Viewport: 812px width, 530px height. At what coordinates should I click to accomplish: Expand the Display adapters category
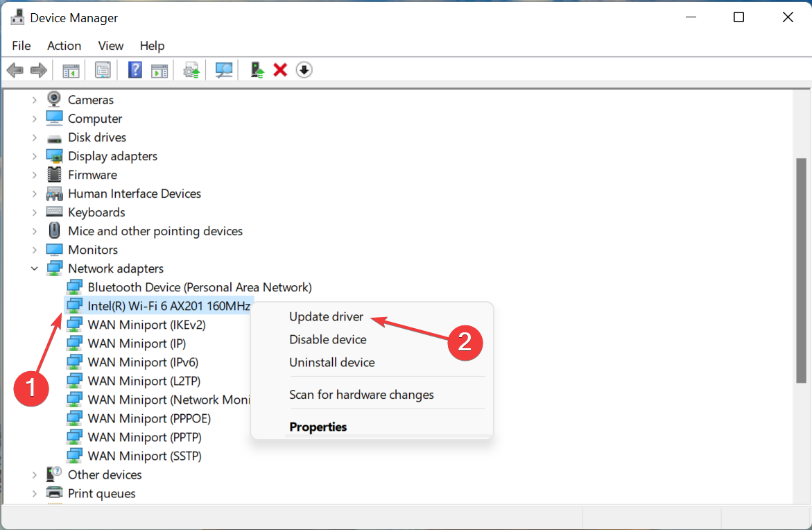(34, 156)
